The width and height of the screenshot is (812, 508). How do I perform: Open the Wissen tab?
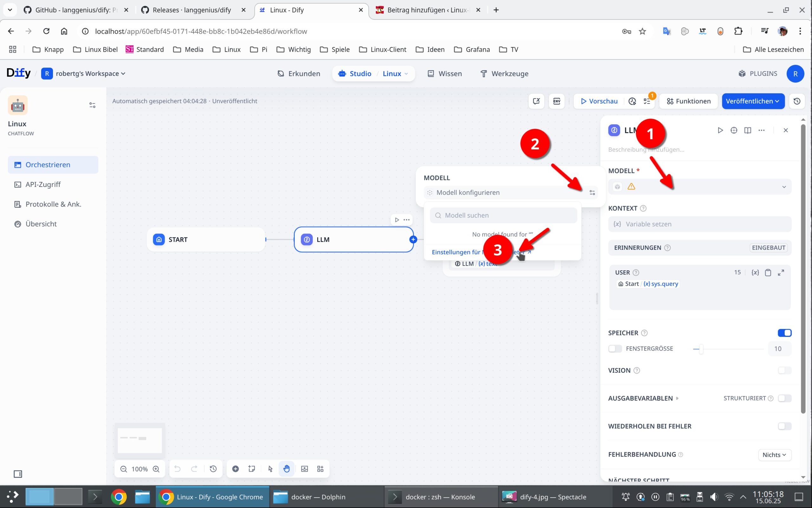coord(444,74)
